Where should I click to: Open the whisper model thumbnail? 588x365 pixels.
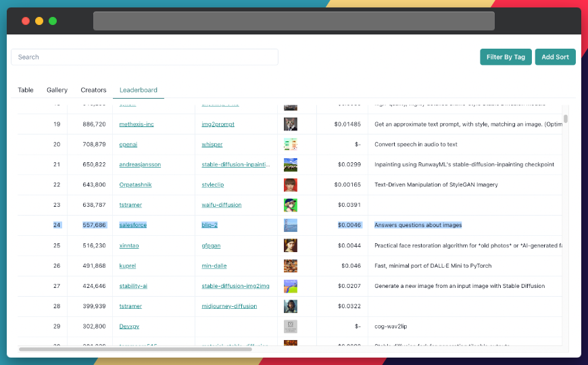coord(290,145)
